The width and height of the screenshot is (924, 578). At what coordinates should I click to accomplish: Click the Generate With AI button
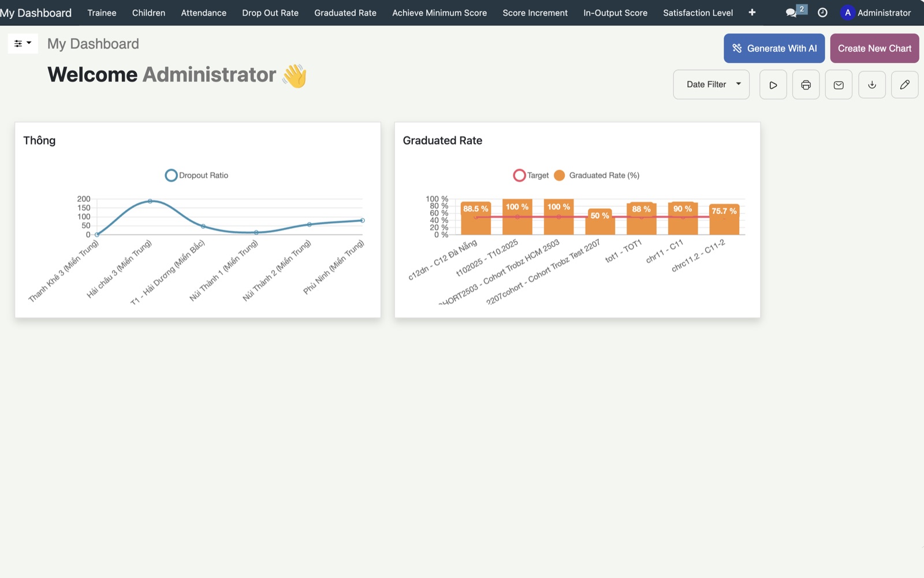774,49
